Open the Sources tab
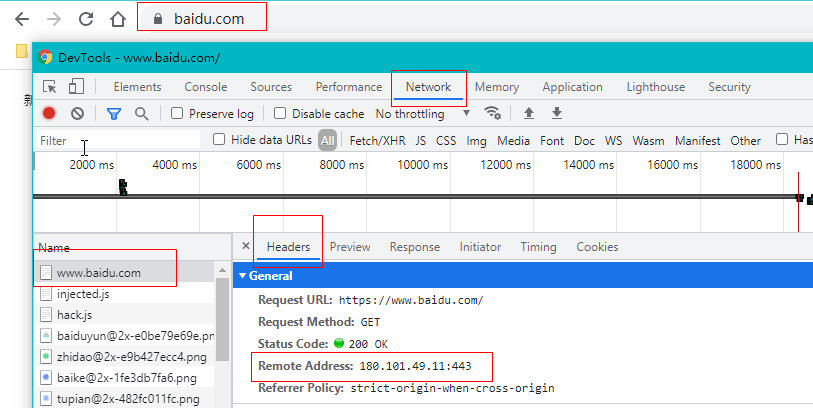Screen dimensions: 813x408 (x=271, y=87)
